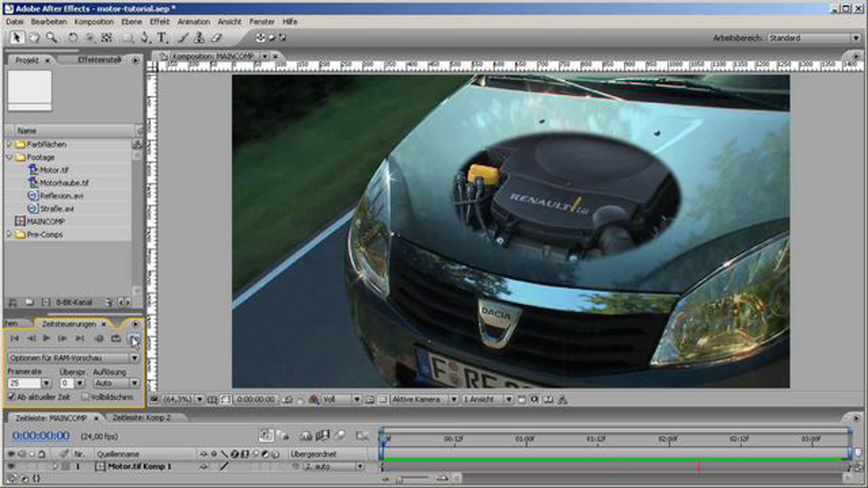The image size is (868, 488).
Task: Open the Ebene menu
Action: 132,22
